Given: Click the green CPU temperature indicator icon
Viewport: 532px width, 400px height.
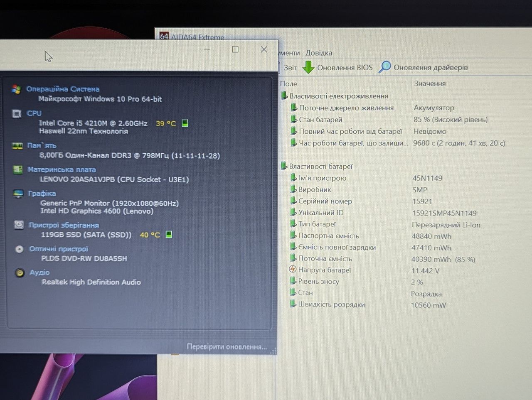Looking at the screenshot, I should (x=185, y=123).
